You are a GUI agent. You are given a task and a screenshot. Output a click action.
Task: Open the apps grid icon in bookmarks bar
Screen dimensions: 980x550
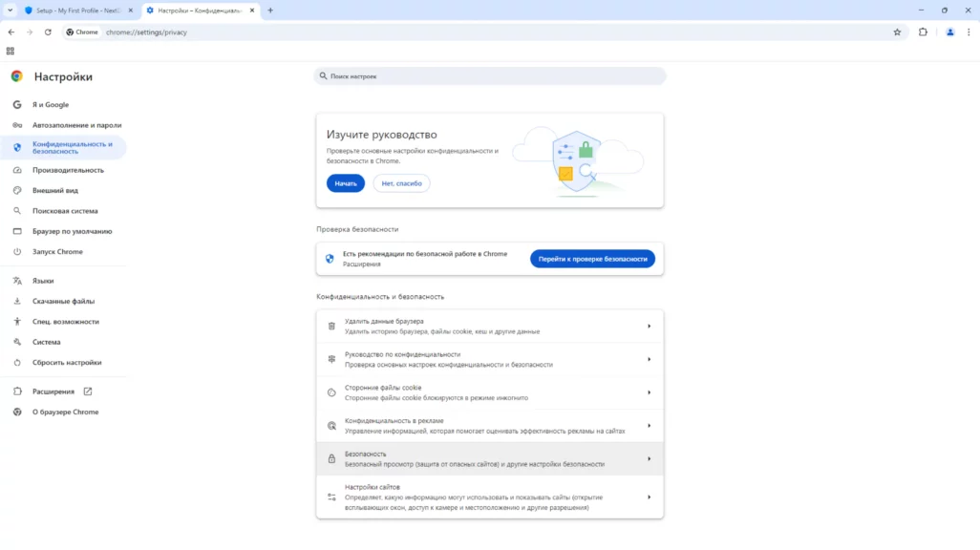pyautogui.click(x=11, y=51)
